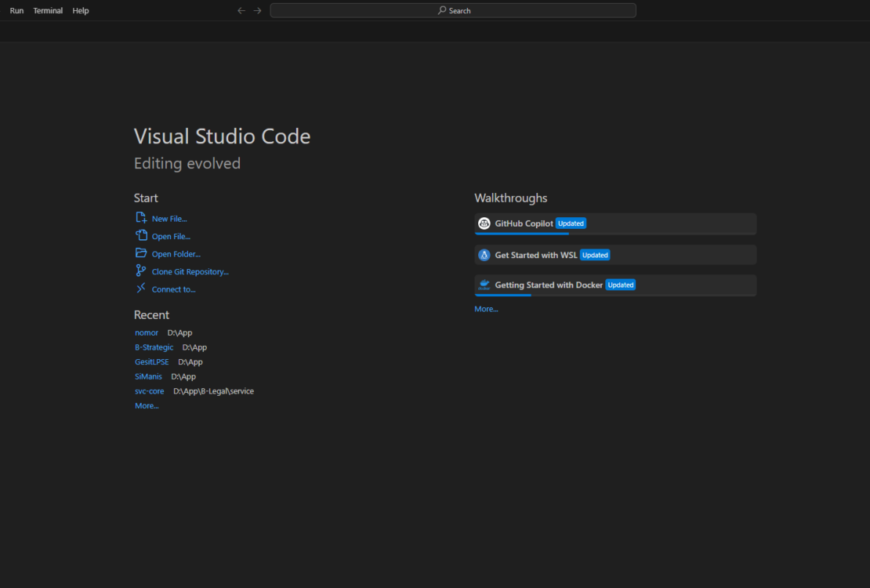The width and height of the screenshot is (870, 588).
Task: Click the Open Folder icon
Action: (142, 253)
